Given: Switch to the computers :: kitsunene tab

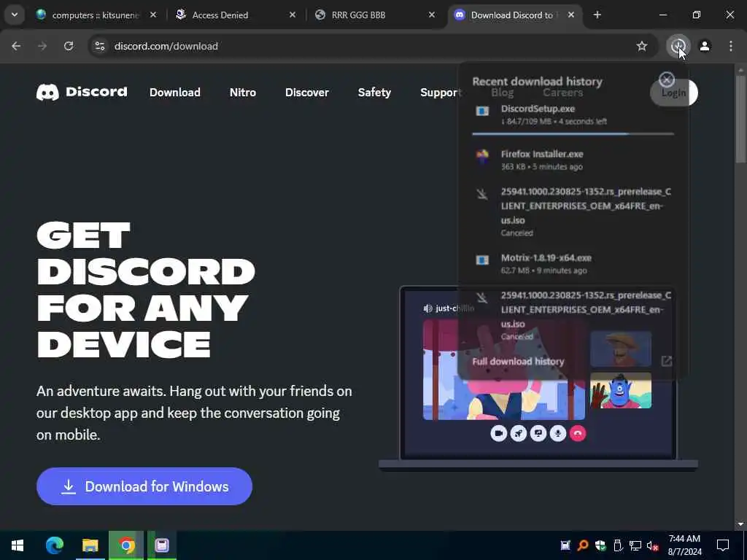Looking at the screenshot, I should [96, 15].
